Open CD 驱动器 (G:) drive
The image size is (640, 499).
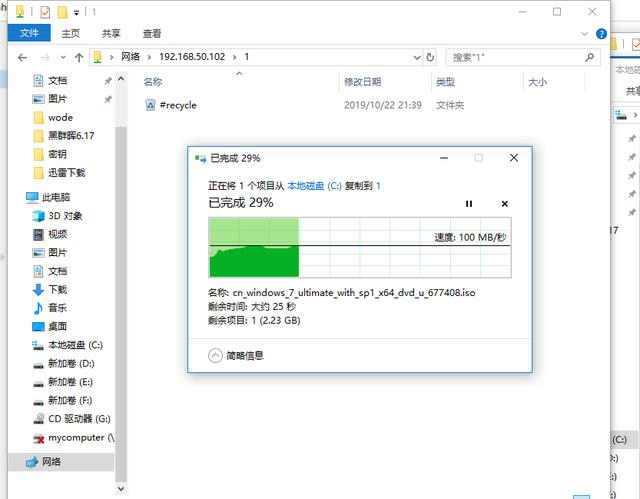79,419
